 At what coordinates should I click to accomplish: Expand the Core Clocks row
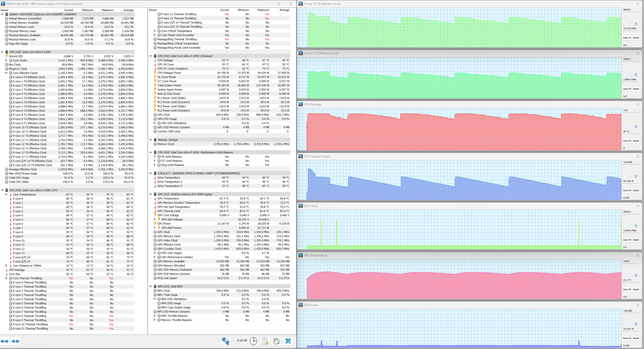[6, 60]
